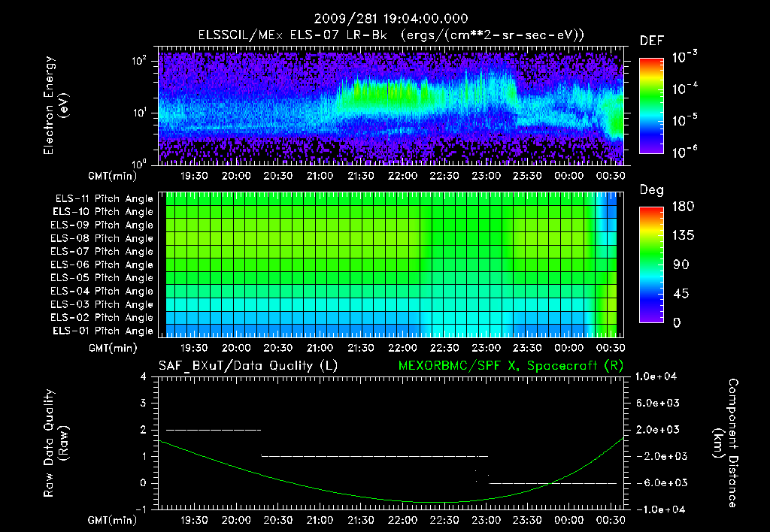Select the ELS-08 Pitch Angle row label
The image size is (770, 532).
pos(102,238)
